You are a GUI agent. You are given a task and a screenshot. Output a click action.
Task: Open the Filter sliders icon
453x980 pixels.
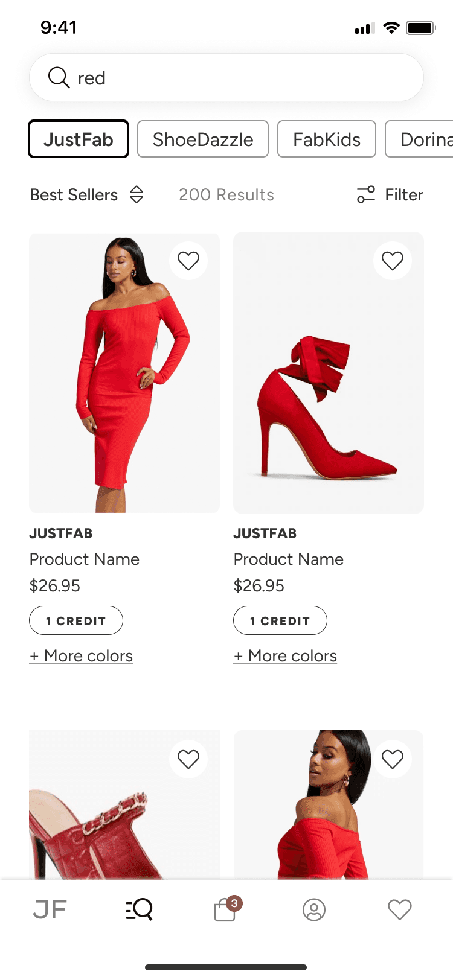pyautogui.click(x=366, y=194)
